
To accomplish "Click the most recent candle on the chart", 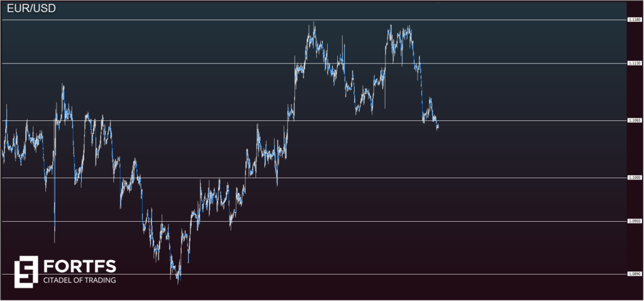I will tap(437, 127).
